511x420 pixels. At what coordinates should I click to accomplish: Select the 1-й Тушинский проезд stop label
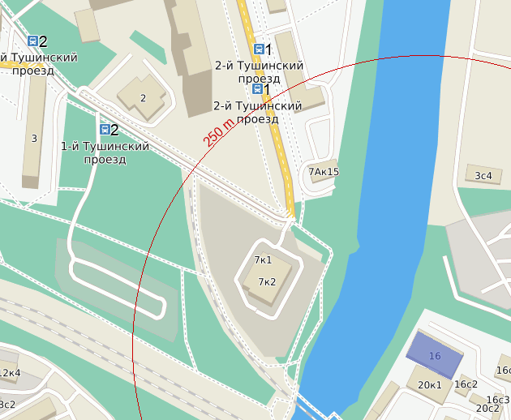pyautogui.click(x=105, y=152)
